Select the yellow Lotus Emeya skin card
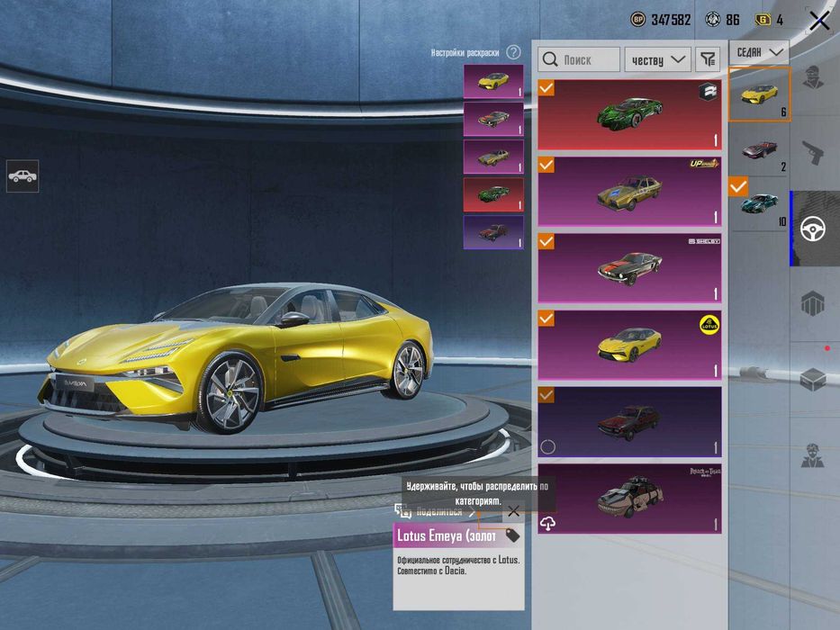 (x=629, y=345)
